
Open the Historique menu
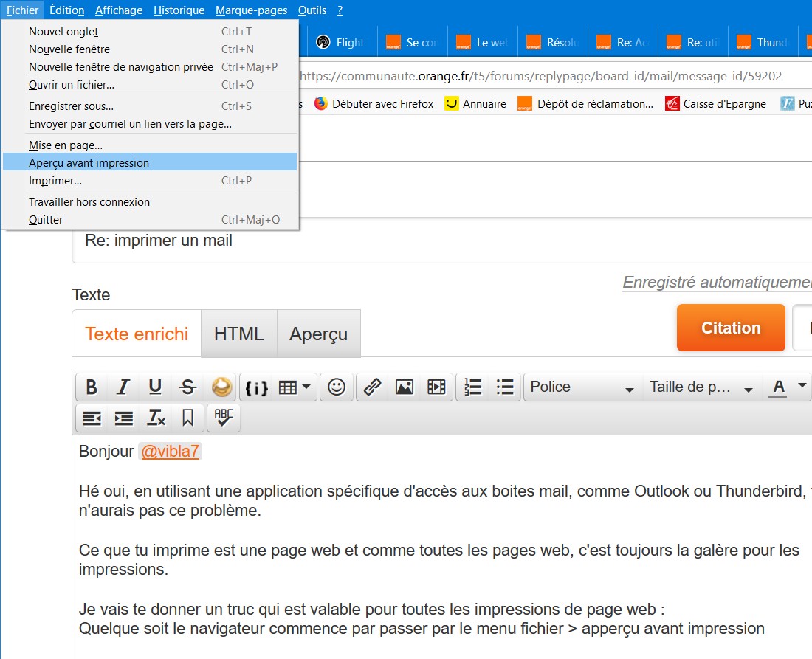click(179, 10)
